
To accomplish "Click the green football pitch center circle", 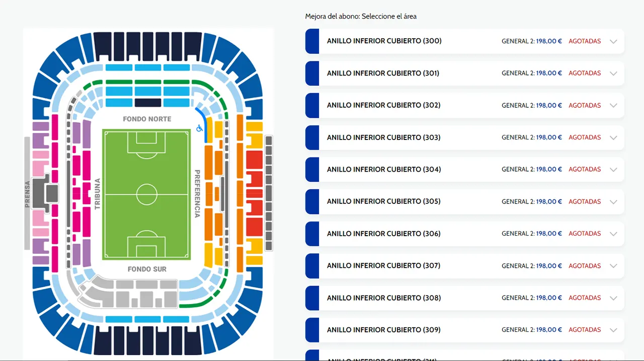I will [146, 194].
